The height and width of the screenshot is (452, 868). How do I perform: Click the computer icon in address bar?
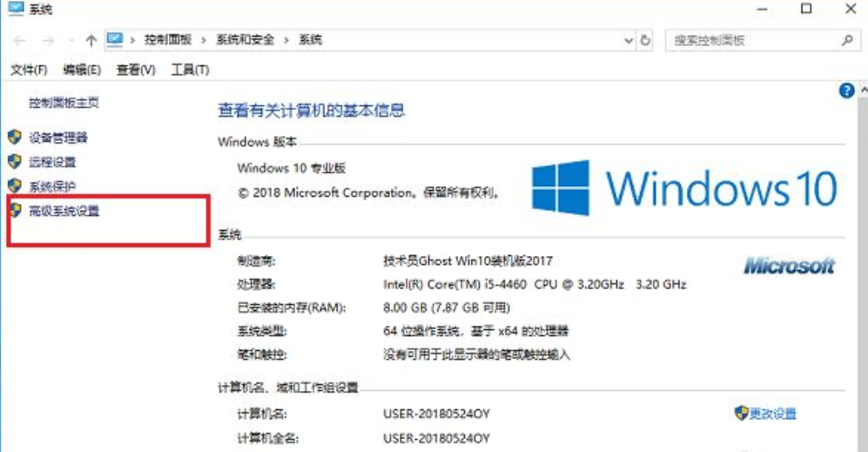pos(115,40)
